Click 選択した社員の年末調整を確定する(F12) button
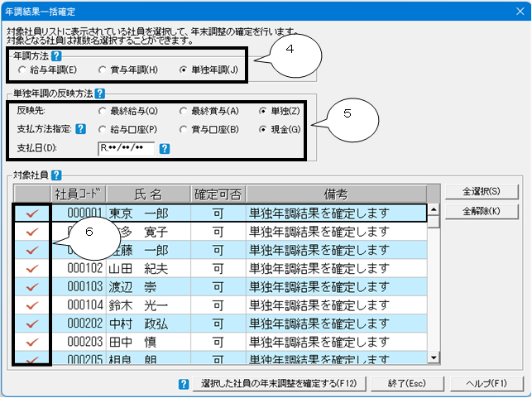 [279, 384]
